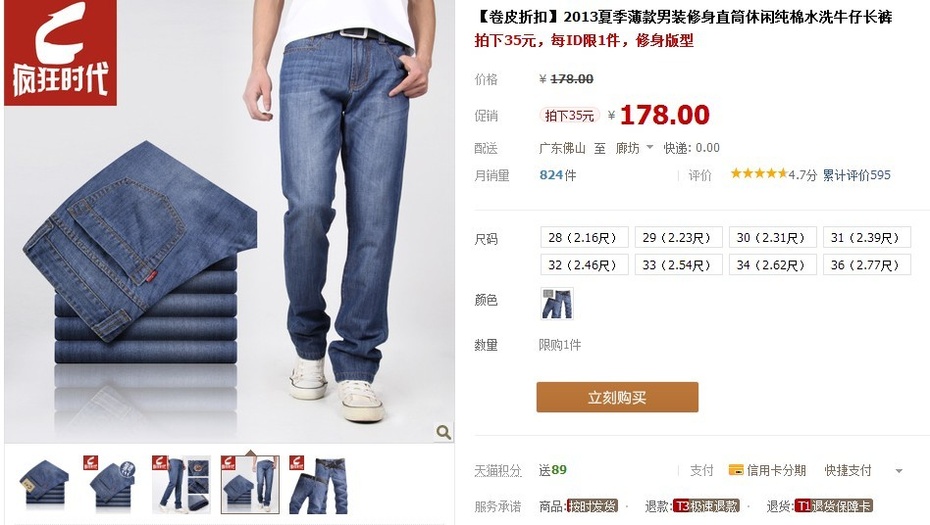
Task: Click the credit card 信用卡分期 icon
Action: [735, 470]
